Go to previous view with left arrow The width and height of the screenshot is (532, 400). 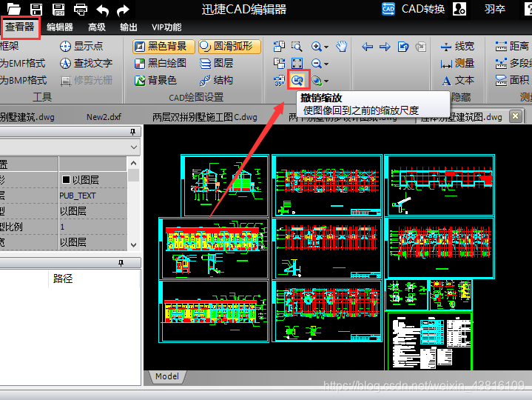pos(367,47)
